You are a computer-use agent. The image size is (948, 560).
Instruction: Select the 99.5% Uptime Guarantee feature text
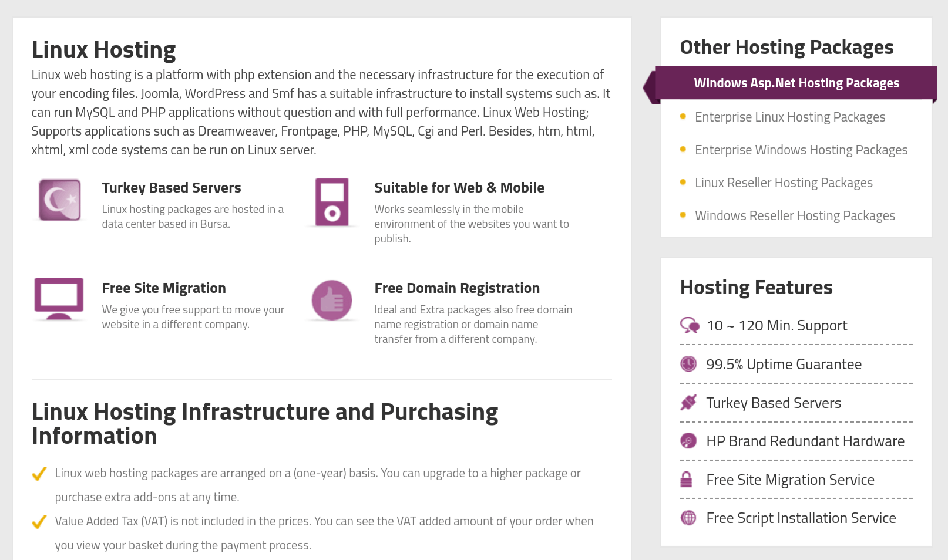tap(784, 365)
